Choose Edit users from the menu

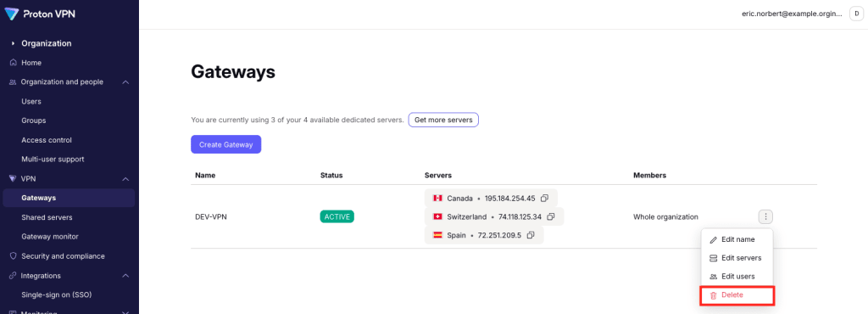(x=737, y=277)
